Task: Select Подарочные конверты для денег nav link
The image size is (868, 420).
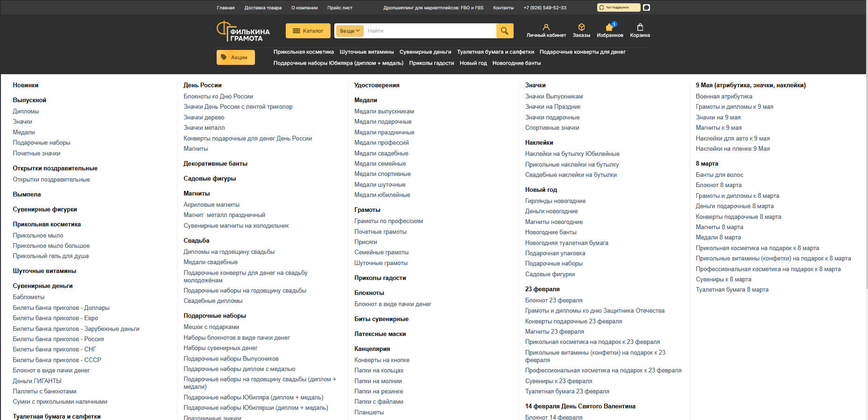Action: pos(582,52)
